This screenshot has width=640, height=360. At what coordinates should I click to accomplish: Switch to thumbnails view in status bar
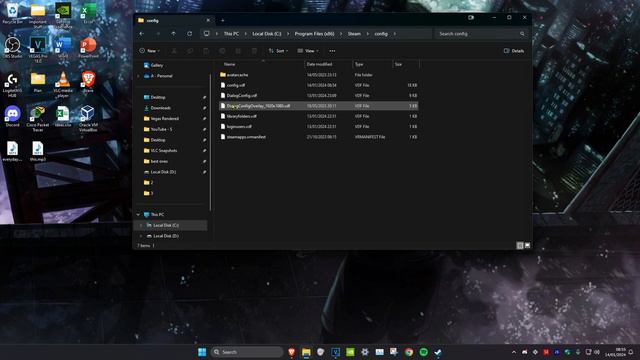[527, 245]
